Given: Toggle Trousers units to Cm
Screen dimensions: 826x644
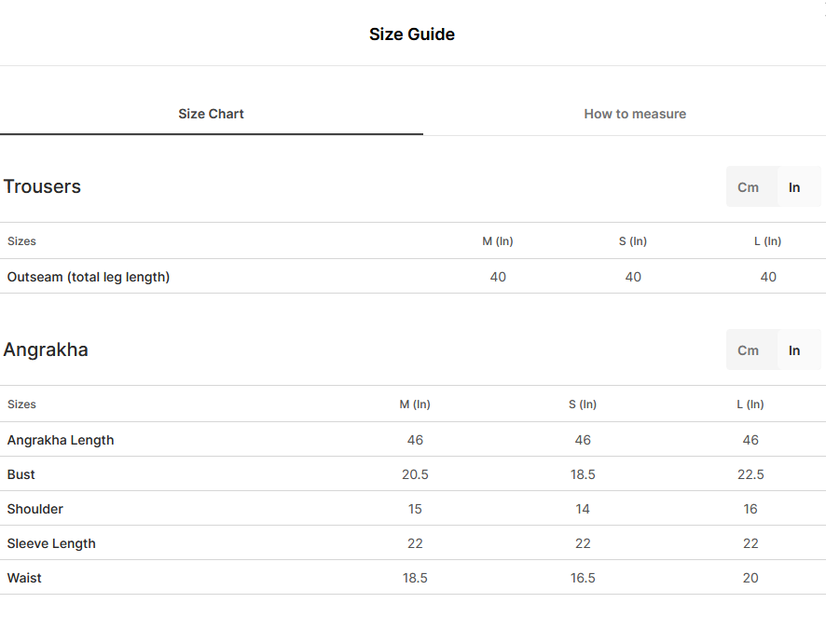Looking at the screenshot, I should (748, 187).
